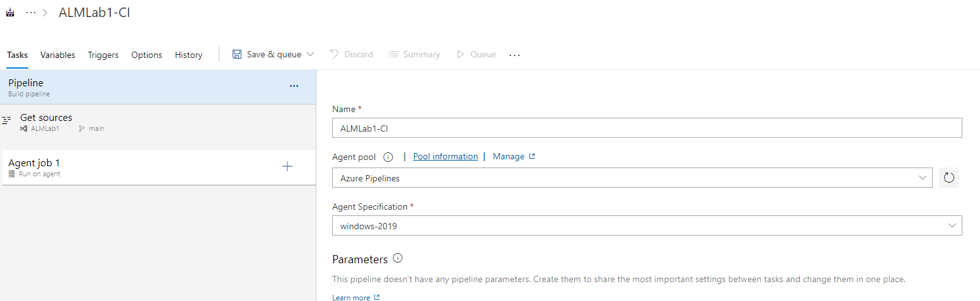Open the toolbar more actions ellipsis
The height and width of the screenshot is (301, 980).
pyautogui.click(x=515, y=55)
